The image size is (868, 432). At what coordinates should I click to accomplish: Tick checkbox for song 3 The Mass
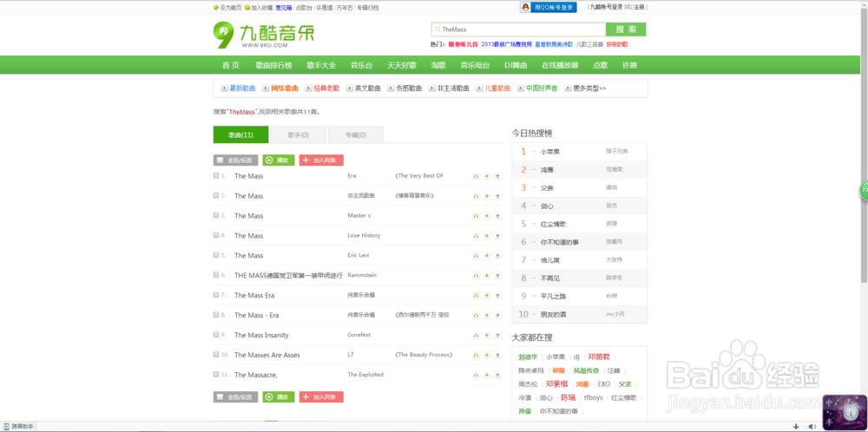point(216,215)
